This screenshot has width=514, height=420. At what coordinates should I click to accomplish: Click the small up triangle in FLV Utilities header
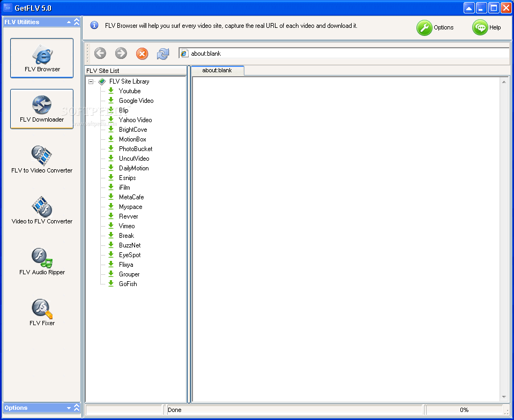coord(69,22)
